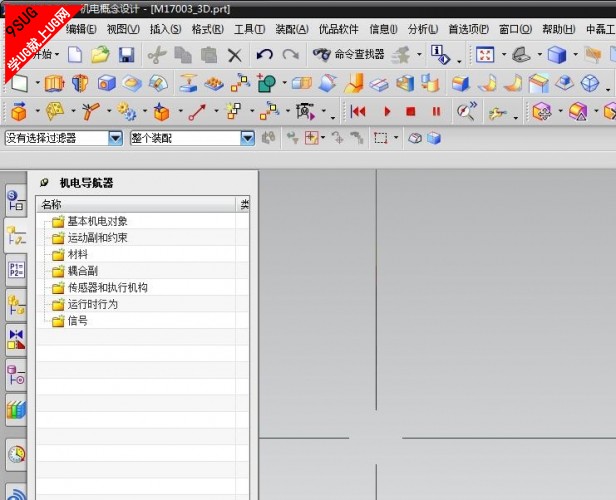Open the 信息(I) menu
616x500 pixels.
click(383, 29)
